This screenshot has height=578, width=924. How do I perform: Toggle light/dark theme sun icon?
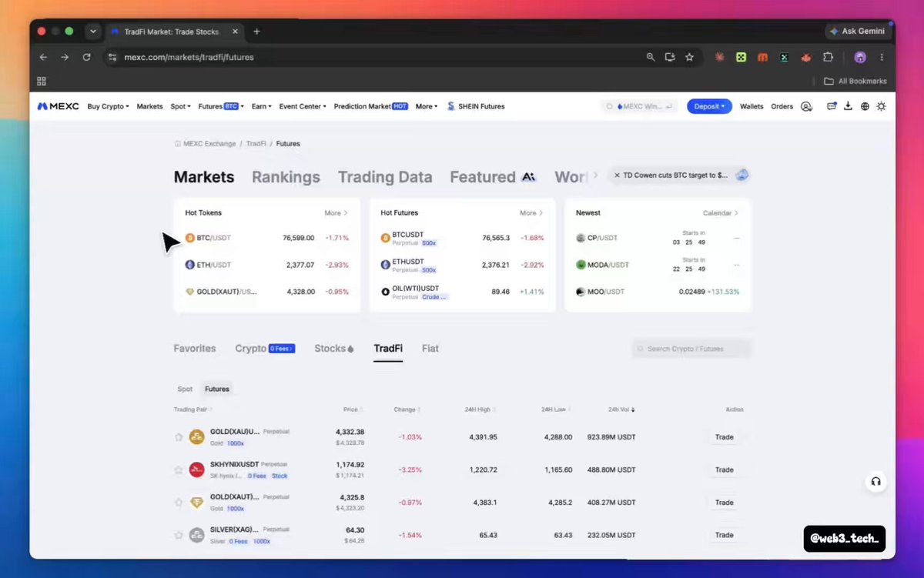pos(882,106)
